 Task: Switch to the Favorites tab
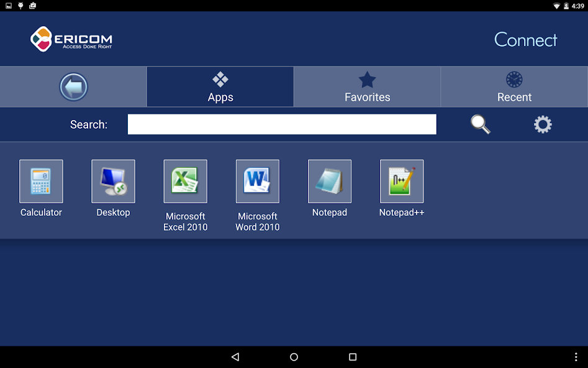coord(367,87)
